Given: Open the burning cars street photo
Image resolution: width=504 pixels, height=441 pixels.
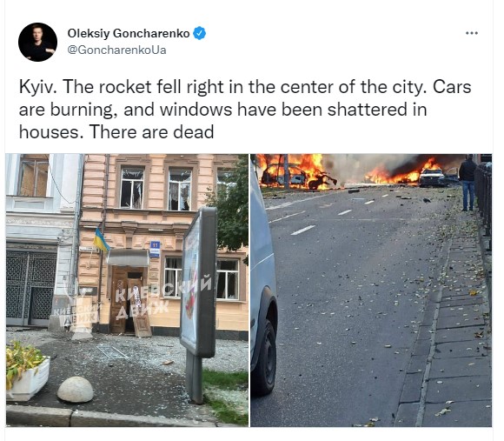Looking at the screenshot, I should (x=371, y=291).
